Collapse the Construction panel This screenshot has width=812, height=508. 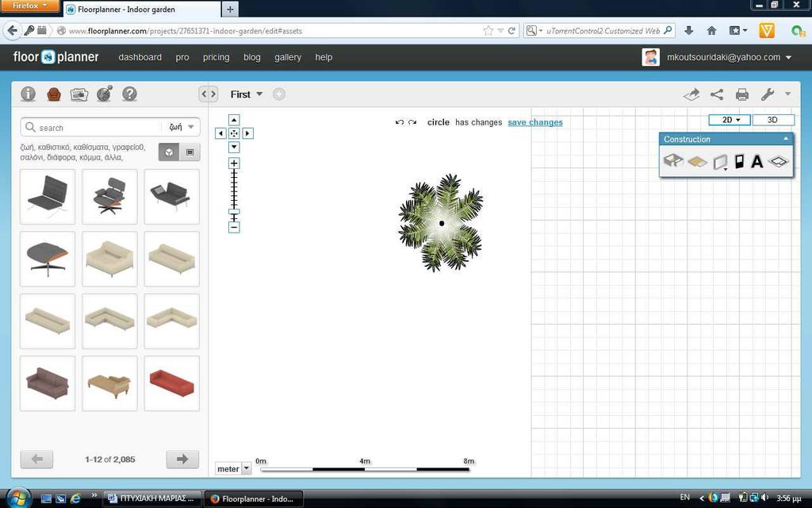click(786, 139)
